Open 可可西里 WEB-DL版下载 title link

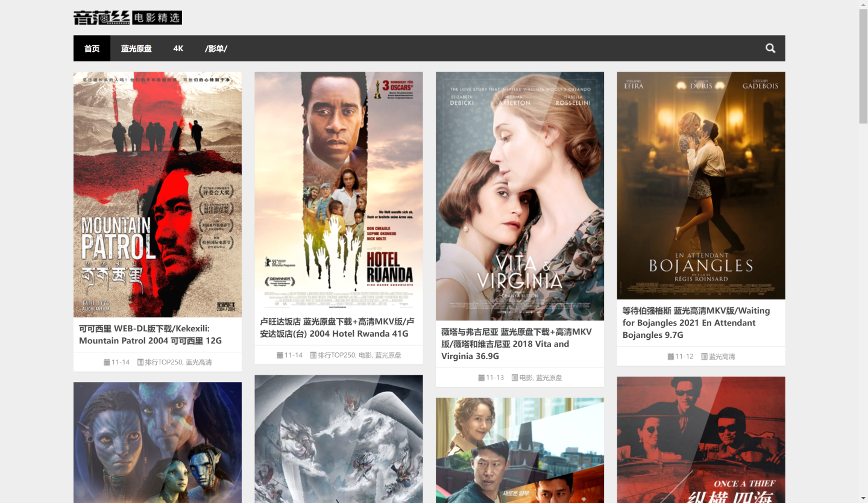[x=151, y=334]
